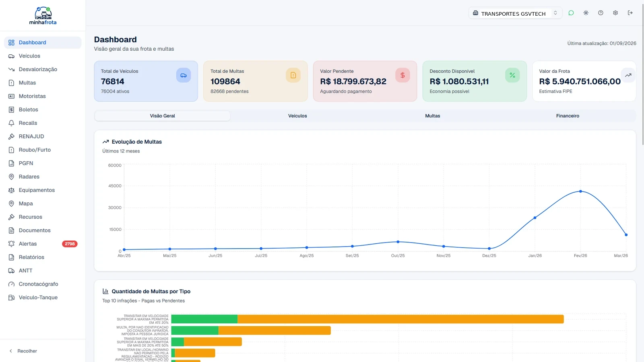644x362 pixels.
Task: Click the trend arrow icon on Valor da Frota card
Action: pyautogui.click(x=628, y=75)
